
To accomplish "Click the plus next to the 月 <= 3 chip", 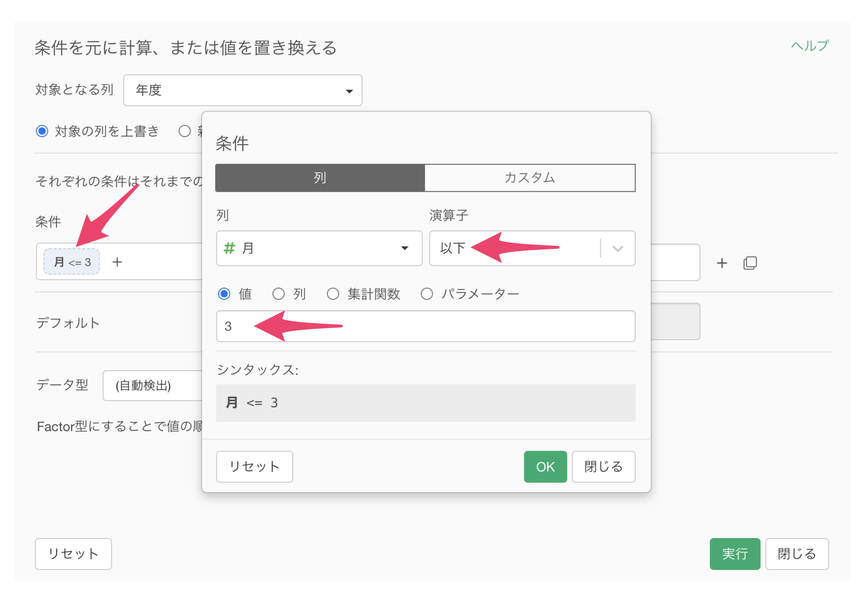I will [x=117, y=262].
